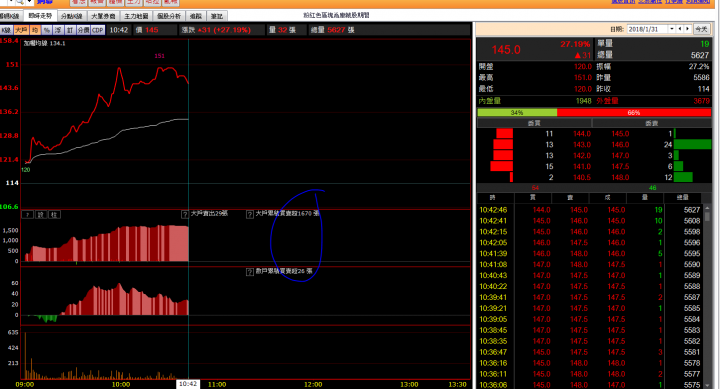Toggle the 訂 button in chart toolbar
Screen dimensions: 720x389
pos(70,30)
